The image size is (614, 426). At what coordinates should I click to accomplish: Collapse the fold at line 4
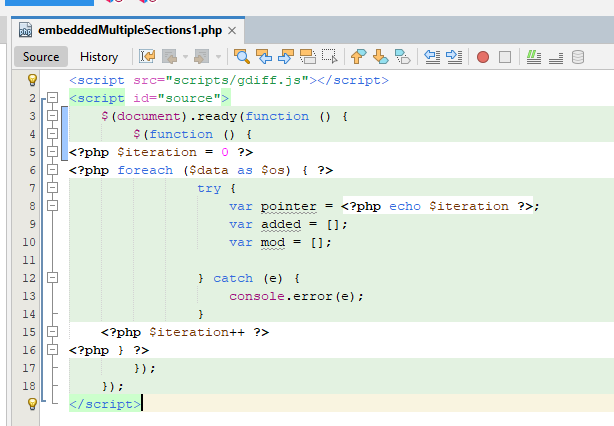(x=52, y=134)
